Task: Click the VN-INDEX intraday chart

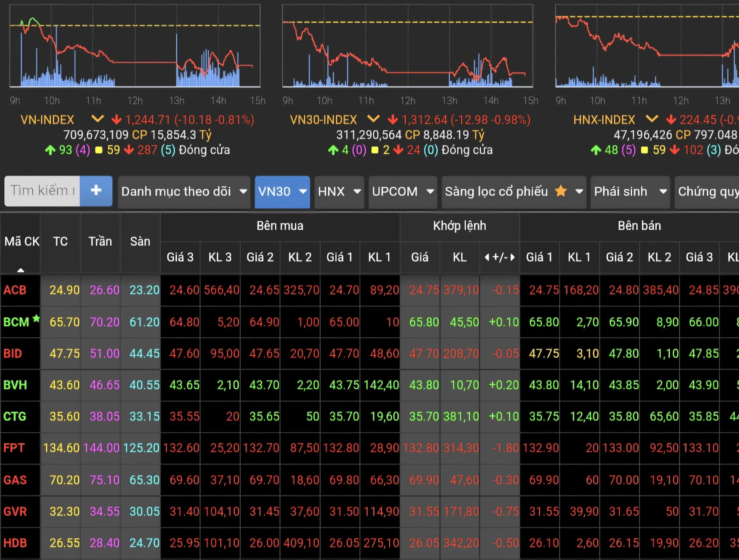Action: click(x=135, y=45)
